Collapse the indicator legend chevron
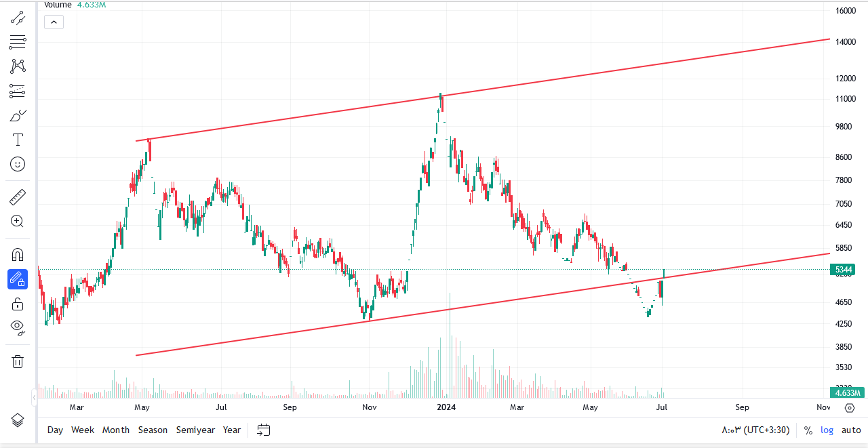868x448 pixels. tap(54, 22)
